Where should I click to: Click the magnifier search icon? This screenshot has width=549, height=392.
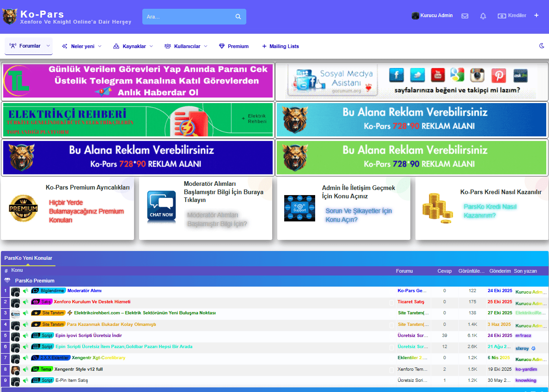pyautogui.click(x=238, y=17)
